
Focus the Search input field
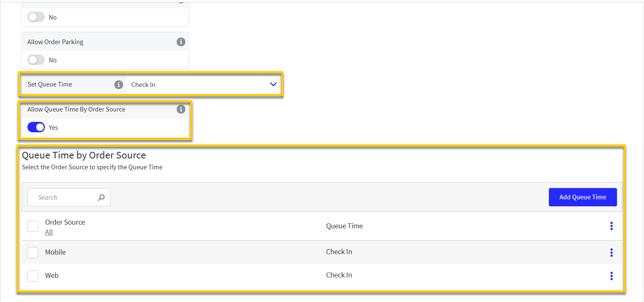66,198
